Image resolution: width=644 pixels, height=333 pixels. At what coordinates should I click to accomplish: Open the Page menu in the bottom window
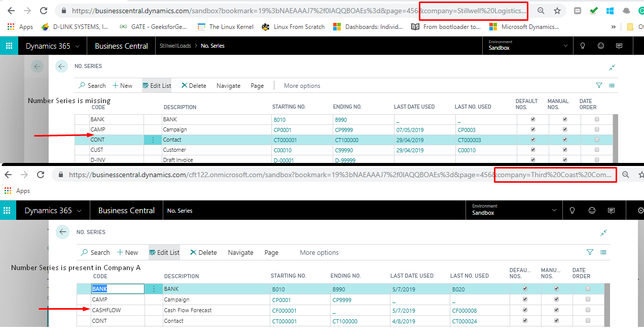[271, 252]
